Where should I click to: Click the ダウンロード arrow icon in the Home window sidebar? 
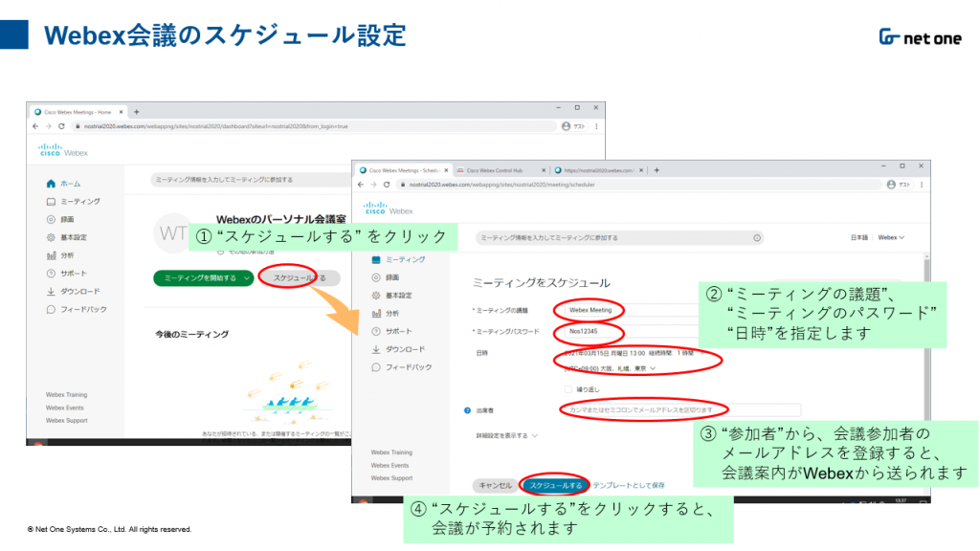(x=52, y=292)
